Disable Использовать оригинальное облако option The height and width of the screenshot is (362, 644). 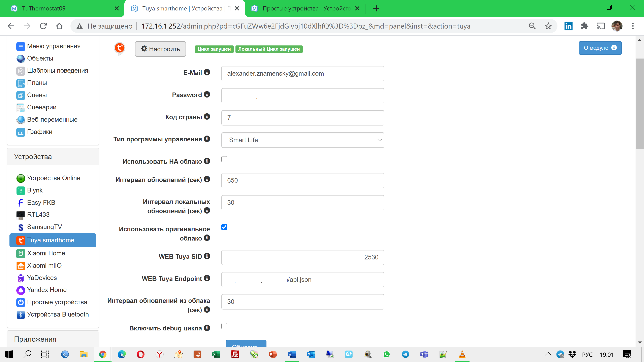(x=224, y=227)
